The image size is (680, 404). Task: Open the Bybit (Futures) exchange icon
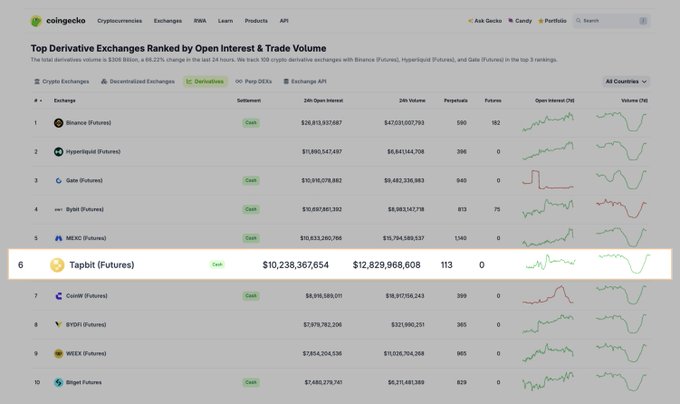(x=59, y=209)
